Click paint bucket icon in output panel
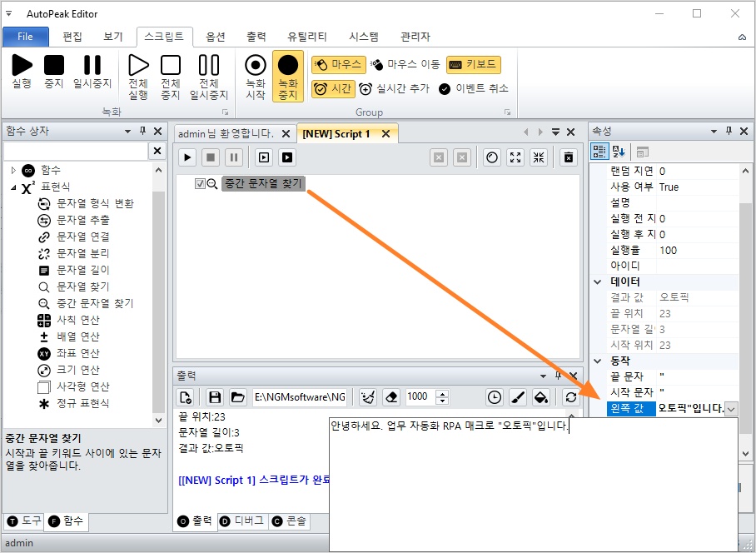 coord(540,397)
